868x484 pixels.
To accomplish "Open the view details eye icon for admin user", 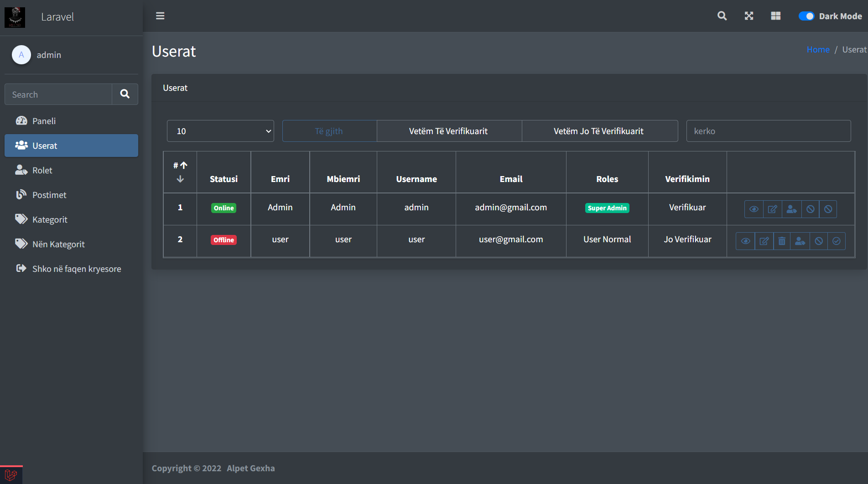I will tap(754, 209).
